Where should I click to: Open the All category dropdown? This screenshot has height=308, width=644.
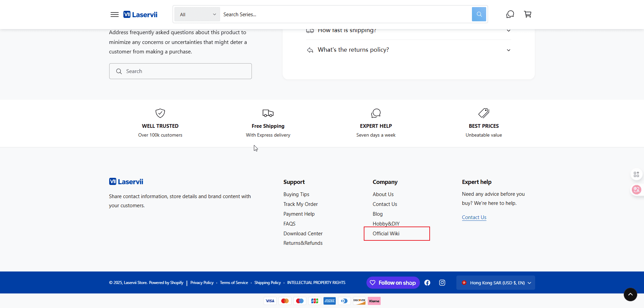pos(197,15)
